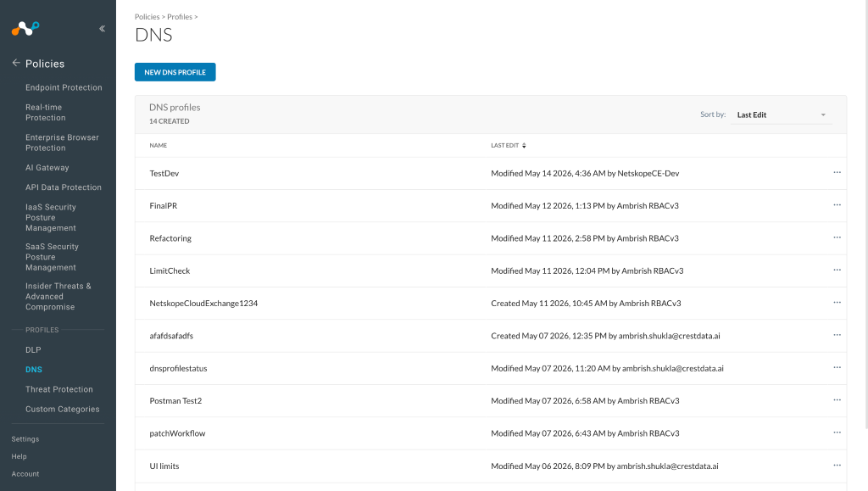Image resolution: width=868 pixels, height=491 pixels.
Task: Select the patchWorkflow profile name
Action: tap(178, 433)
